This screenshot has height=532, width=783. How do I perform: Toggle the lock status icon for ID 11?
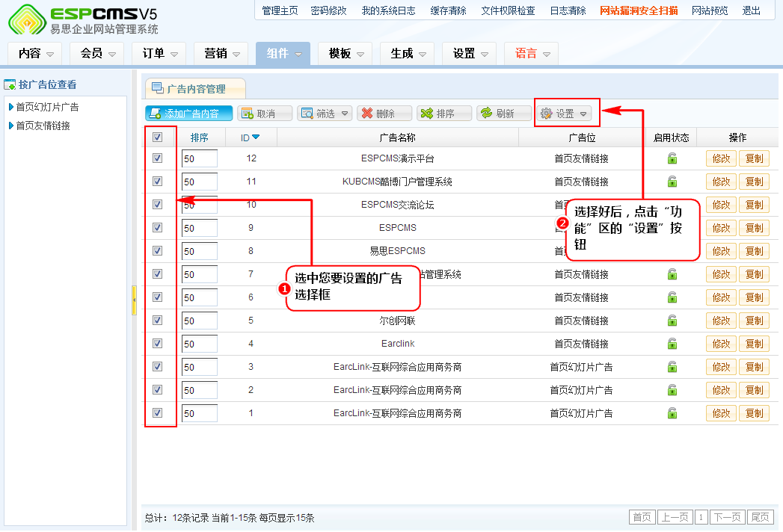pos(672,182)
